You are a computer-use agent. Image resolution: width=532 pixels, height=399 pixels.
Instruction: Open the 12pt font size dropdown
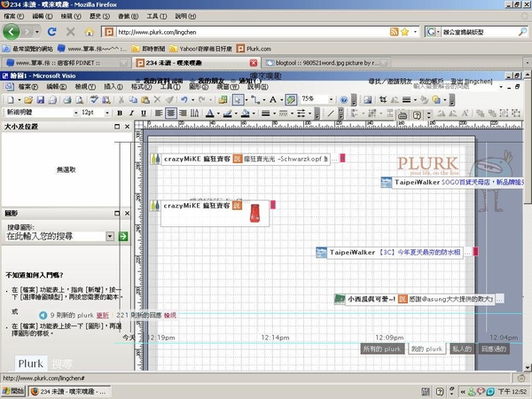107,113
